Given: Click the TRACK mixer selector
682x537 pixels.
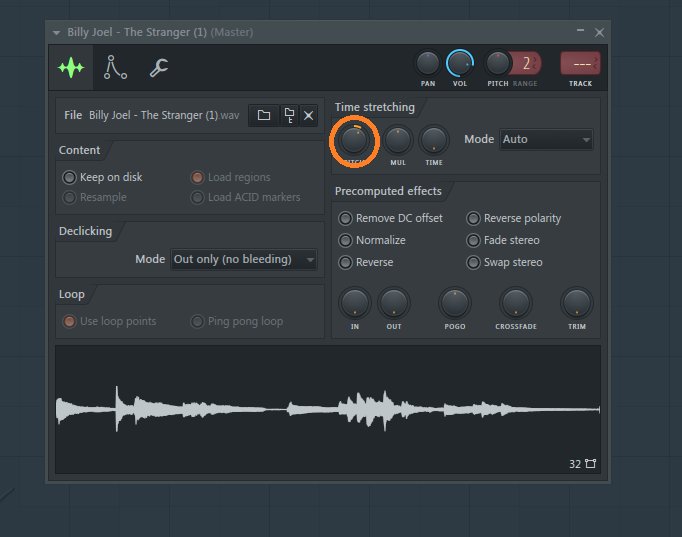Looking at the screenshot, I should point(580,63).
